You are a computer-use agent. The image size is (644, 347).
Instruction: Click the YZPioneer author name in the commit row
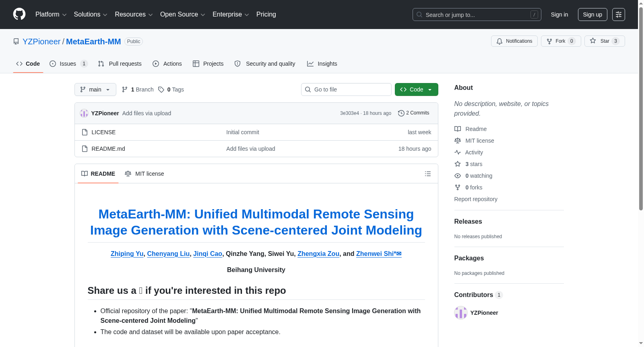click(105, 113)
